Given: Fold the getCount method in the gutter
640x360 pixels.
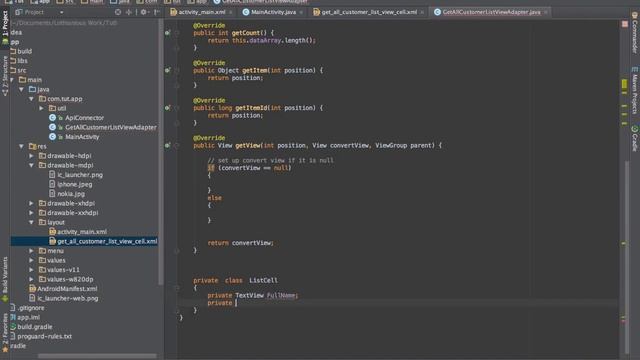Looking at the screenshot, I should 177,33.
